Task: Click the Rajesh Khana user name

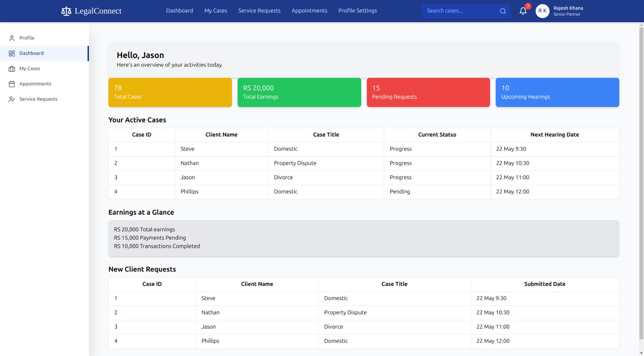Action: (568, 8)
